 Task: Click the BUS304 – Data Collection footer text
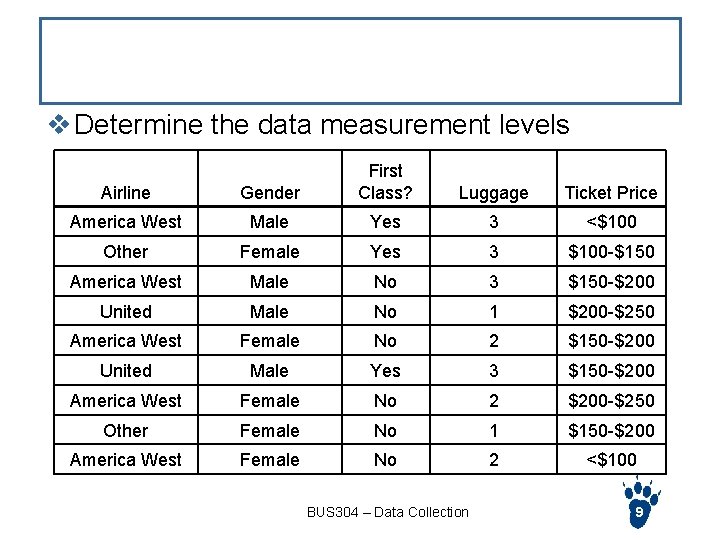click(388, 512)
